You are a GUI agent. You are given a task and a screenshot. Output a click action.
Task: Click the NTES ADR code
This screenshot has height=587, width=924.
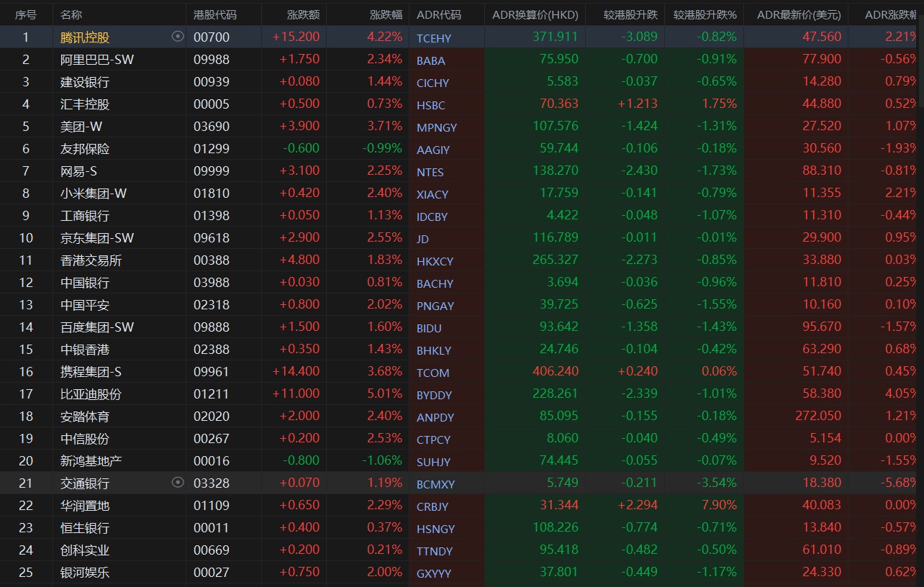pos(430,172)
